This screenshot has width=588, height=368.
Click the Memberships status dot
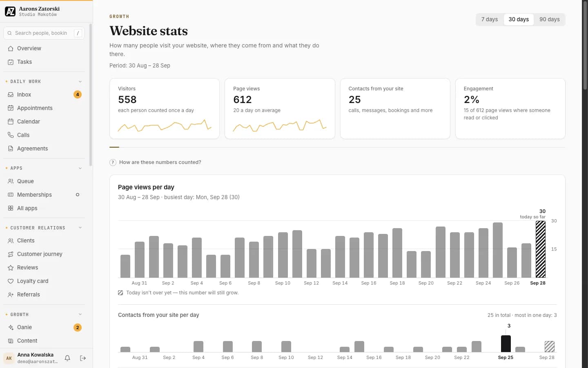tap(78, 195)
